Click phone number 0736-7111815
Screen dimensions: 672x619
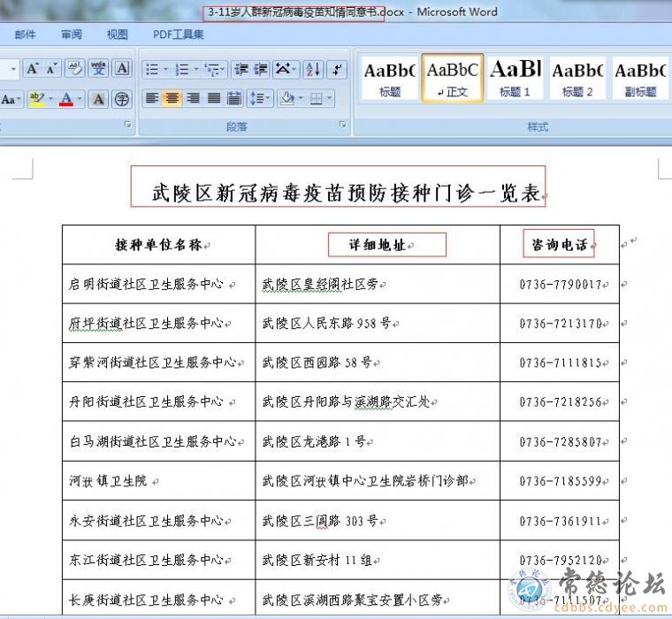561,363
